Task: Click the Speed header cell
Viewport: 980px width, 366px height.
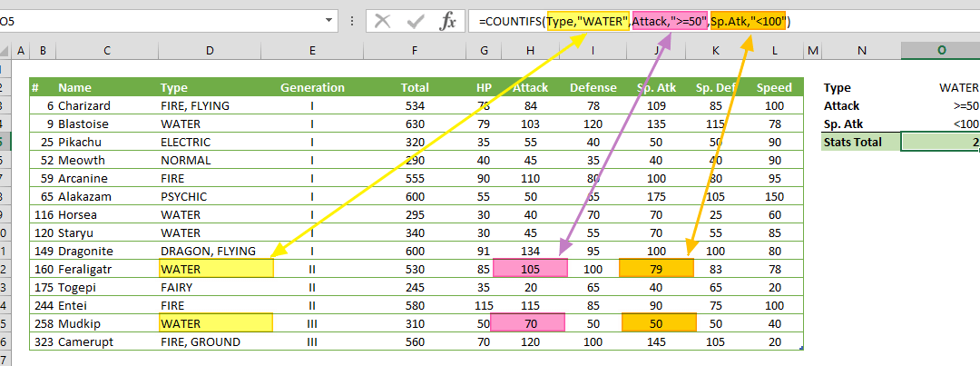Action: [774, 87]
